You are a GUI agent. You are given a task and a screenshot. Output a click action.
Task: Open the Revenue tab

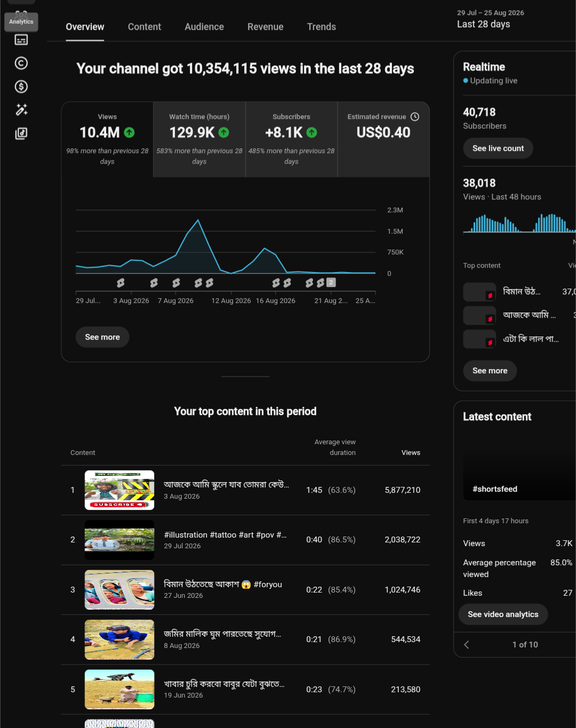(x=266, y=27)
